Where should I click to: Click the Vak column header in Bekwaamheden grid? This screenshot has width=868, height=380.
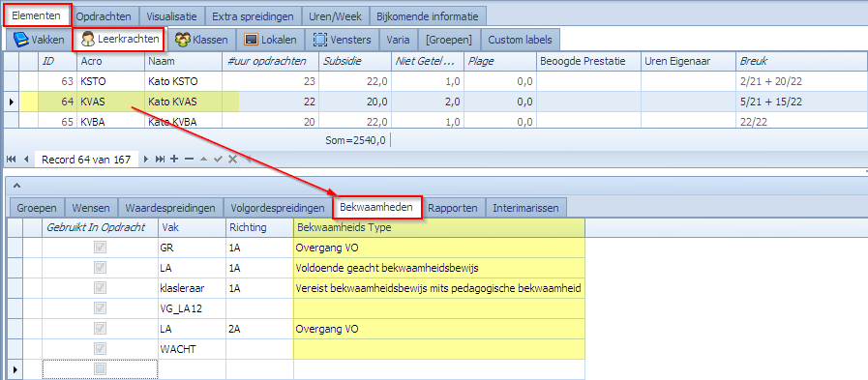(x=192, y=227)
